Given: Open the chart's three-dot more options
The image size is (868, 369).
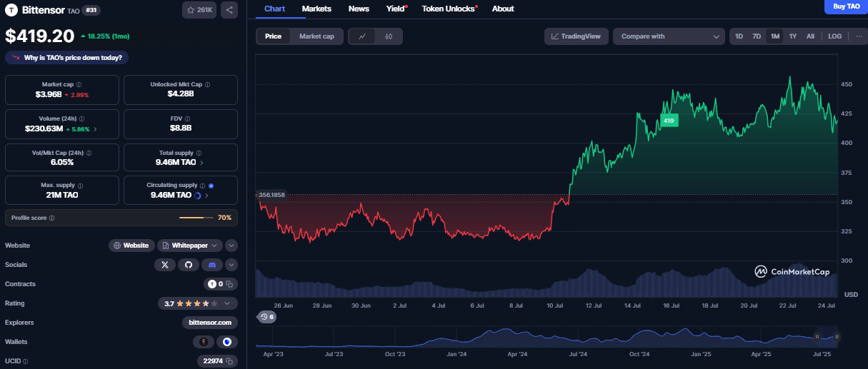Looking at the screenshot, I should click(858, 36).
